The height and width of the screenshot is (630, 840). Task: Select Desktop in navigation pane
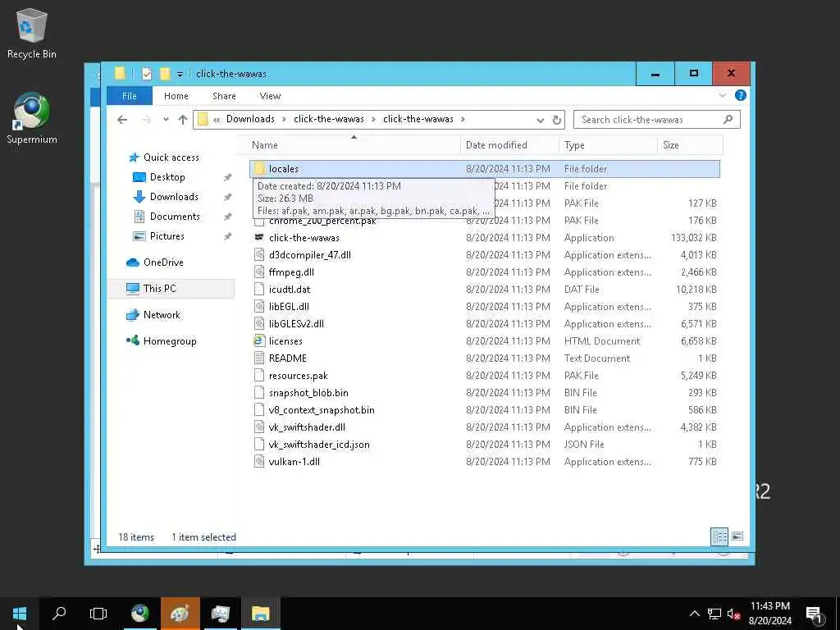167,177
